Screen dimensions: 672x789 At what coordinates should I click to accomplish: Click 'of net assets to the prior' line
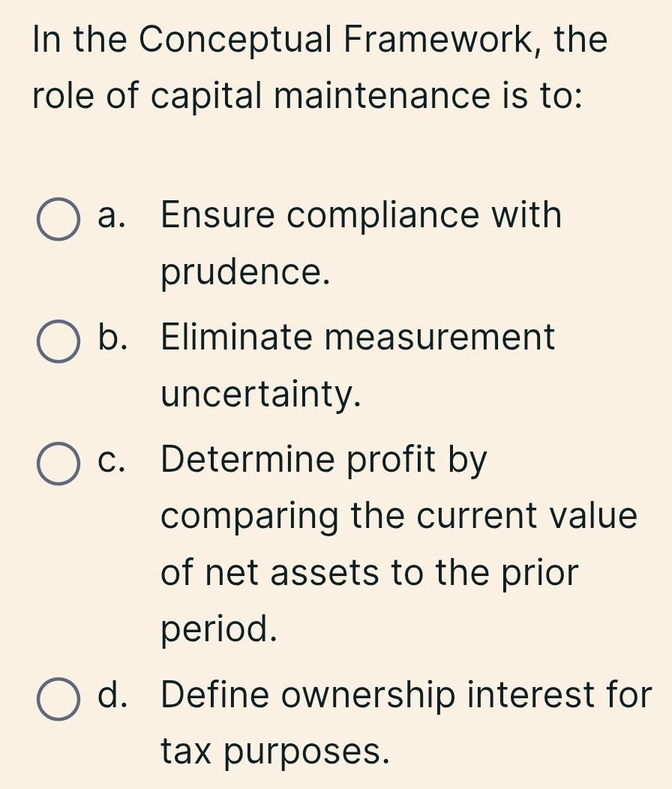click(370, 574)
